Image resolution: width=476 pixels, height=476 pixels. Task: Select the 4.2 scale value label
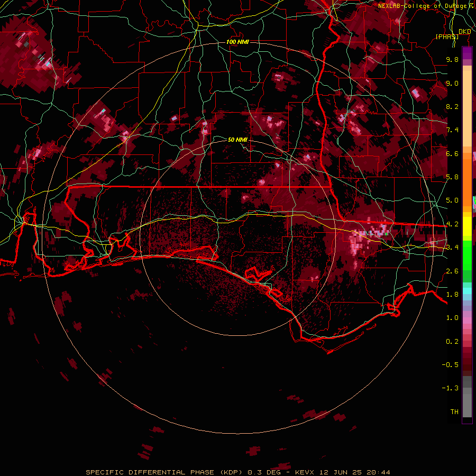[452, 224]
